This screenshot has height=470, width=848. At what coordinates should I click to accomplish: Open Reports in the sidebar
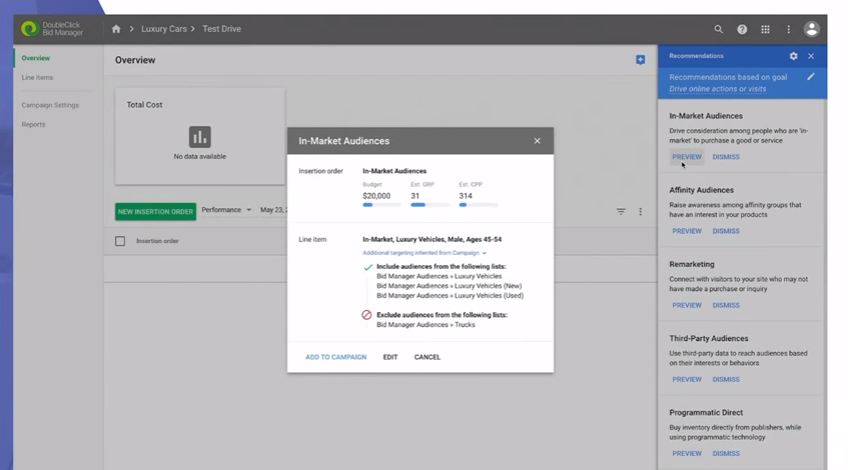pos(34,124)
